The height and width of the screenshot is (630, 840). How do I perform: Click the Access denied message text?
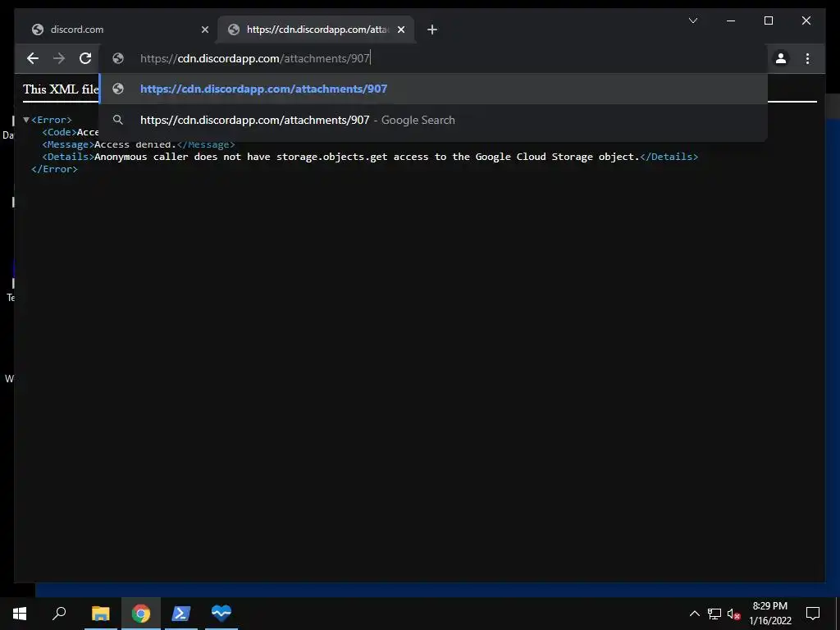tap(135, 144)
